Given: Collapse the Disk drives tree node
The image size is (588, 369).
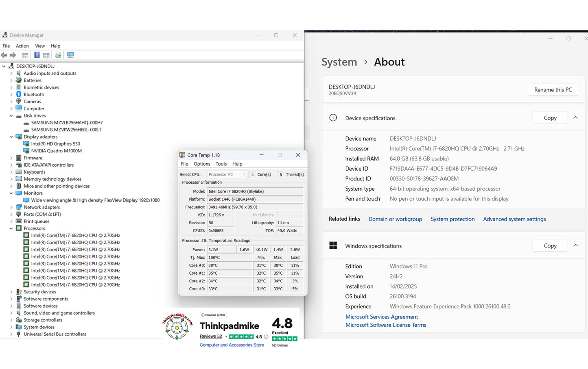Looking at the screenshot, I should (11, 115).
